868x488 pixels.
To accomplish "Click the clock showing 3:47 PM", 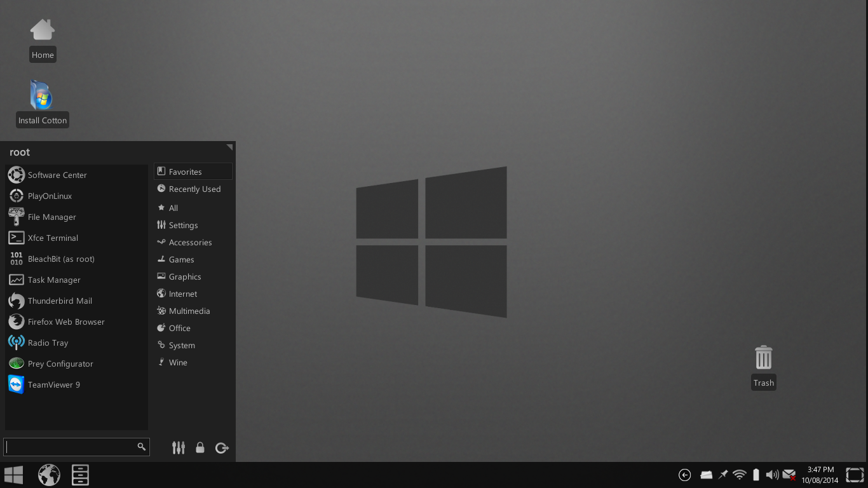I will [x=820, y=475].
